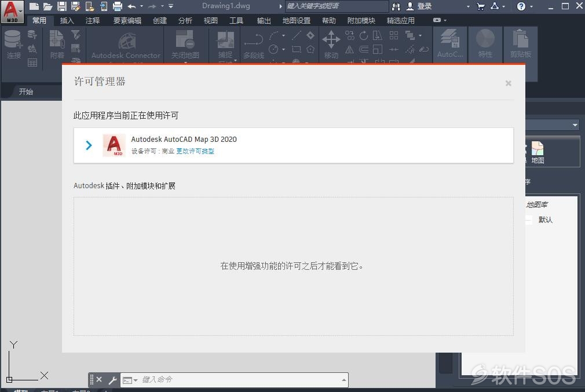Click the keyword search input field
Viewport: 585px width, 392px height.
pos(337,6)
